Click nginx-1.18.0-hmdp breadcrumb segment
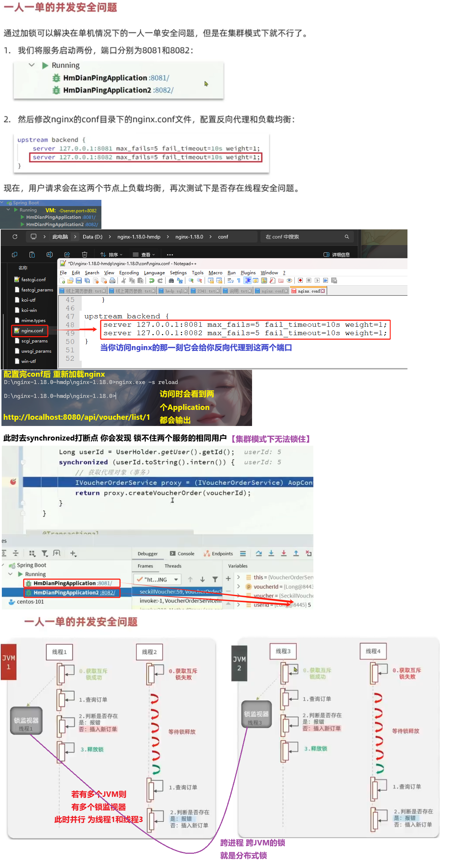The image size is (464, 868). (x=139, y=237)
